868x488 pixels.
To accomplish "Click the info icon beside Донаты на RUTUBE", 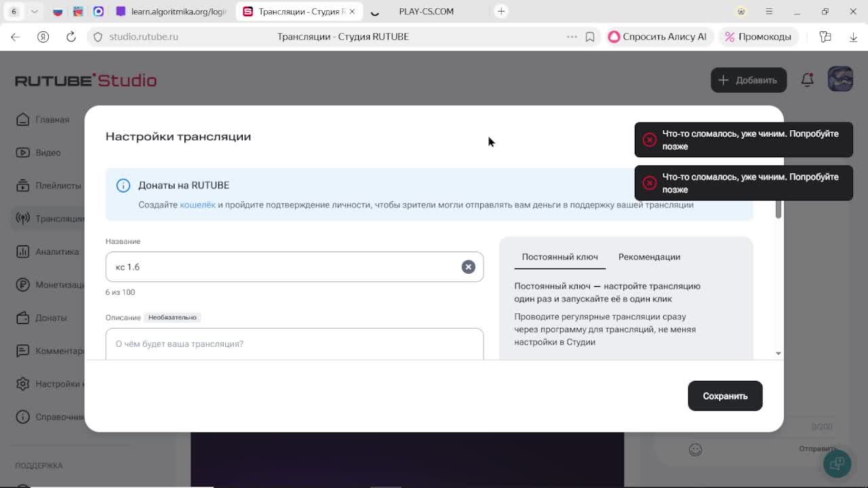I will pos(123,186).
